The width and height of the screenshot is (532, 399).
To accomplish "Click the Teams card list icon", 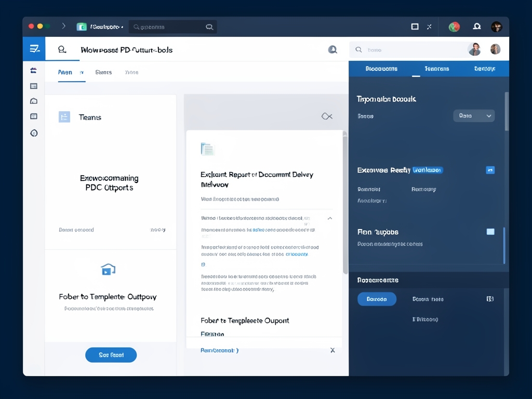I will point(64,117).
